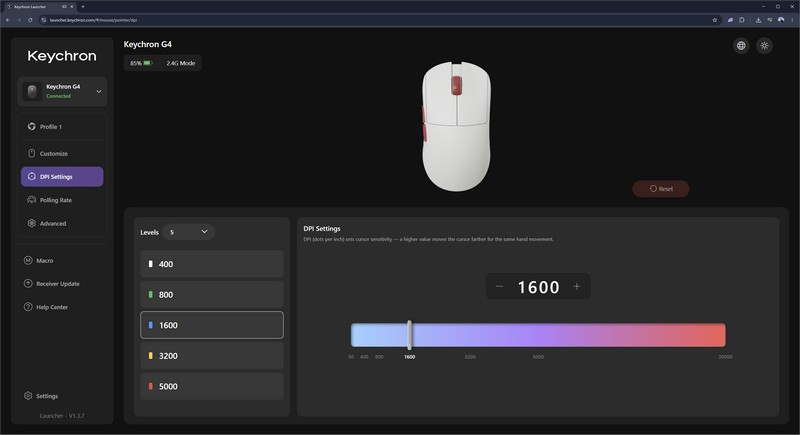Click the mouse thumbnail in device selector
Screen dimensions: 800x435
(x=32, y=91)
